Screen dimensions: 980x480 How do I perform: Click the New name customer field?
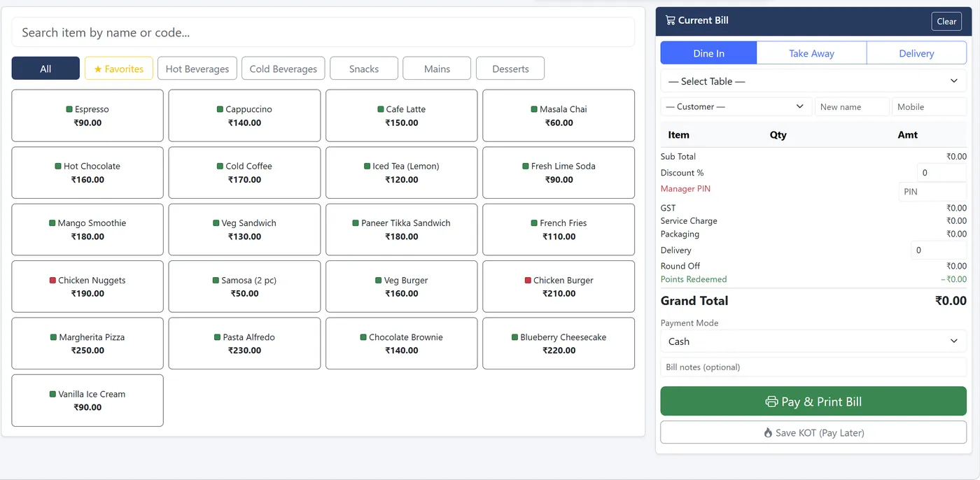(x=852, y=107)
